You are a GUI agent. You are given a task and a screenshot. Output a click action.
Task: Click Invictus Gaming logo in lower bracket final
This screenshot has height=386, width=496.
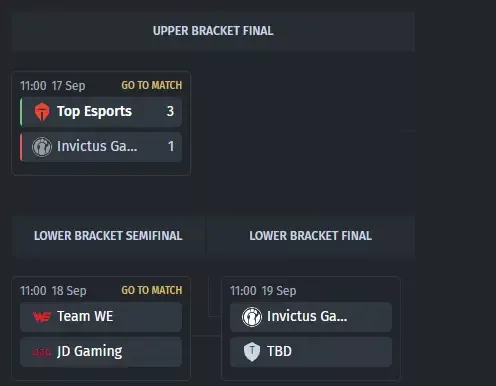click(x=252, y=317)
